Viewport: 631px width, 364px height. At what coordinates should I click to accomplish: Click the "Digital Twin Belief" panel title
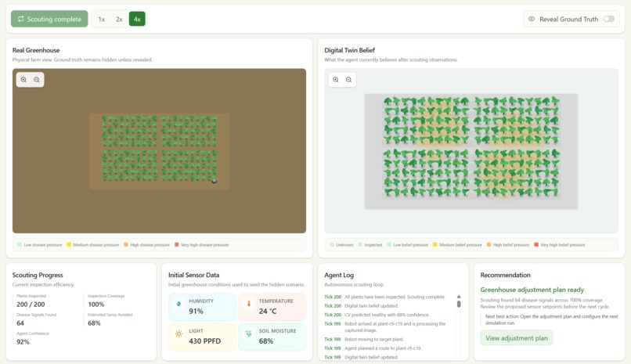tap(349, 50)
